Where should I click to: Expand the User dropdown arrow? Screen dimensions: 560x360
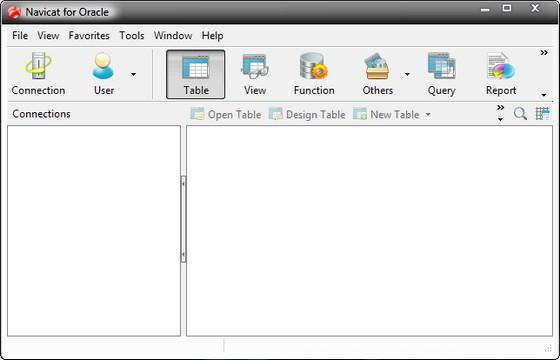(x=134, y=74)
